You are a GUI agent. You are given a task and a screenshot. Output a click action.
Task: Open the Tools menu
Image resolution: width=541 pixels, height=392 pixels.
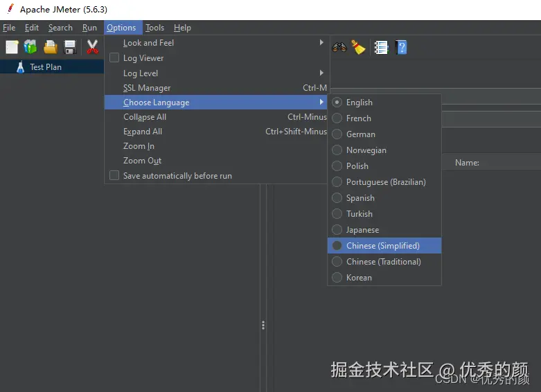coord(154,28)
